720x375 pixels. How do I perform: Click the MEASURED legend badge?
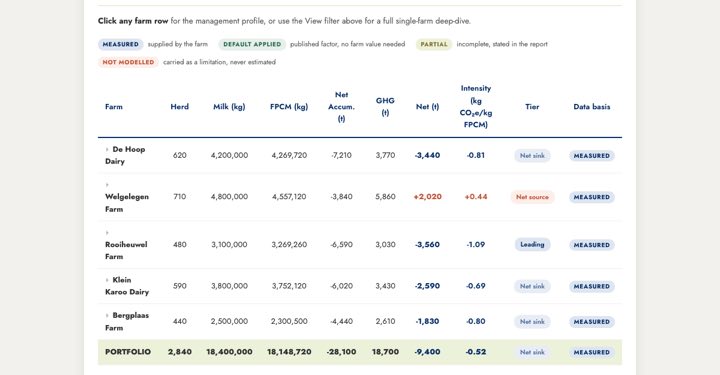coord(120,44)
